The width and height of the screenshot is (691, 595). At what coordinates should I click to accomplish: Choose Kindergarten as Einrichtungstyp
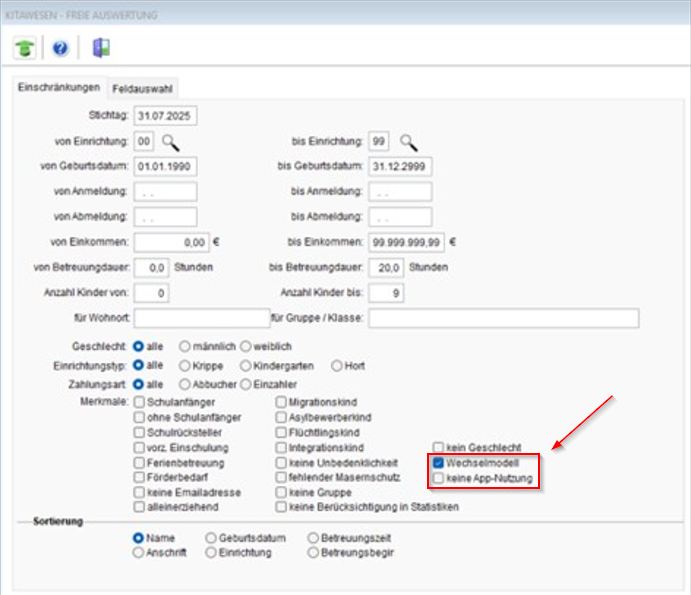click(x=246, y=365)
